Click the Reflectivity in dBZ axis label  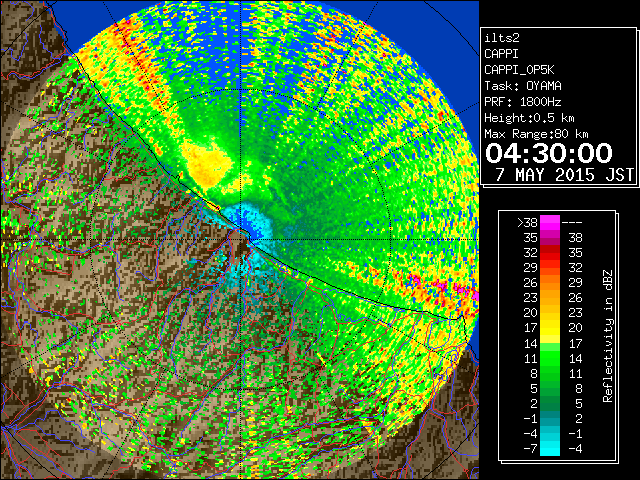coord(608,336)
